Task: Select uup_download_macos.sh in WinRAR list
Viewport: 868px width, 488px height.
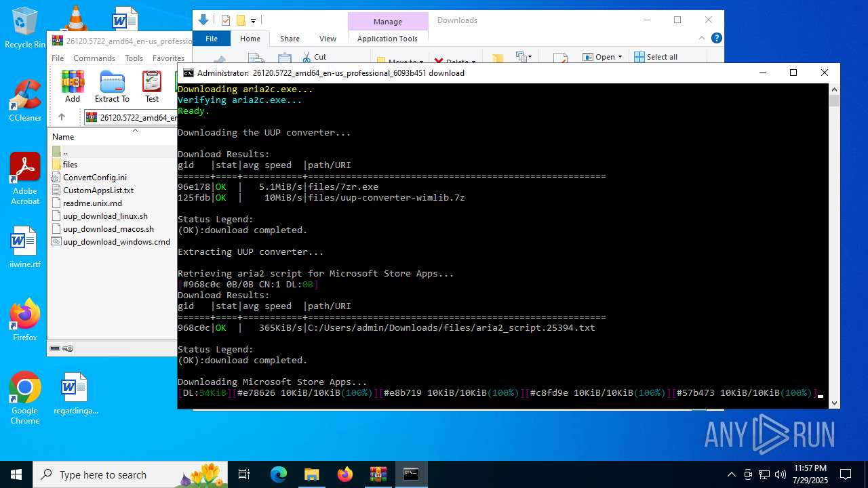Action: coord(102,229)
